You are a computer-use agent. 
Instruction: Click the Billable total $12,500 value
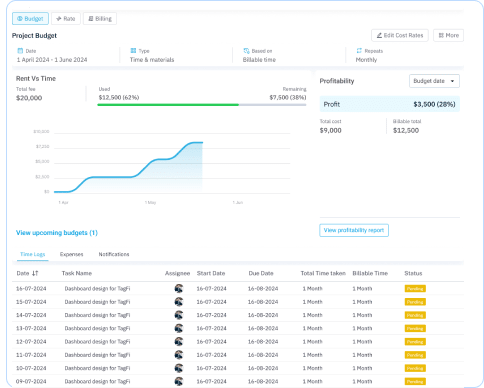(x=406, y=131)
